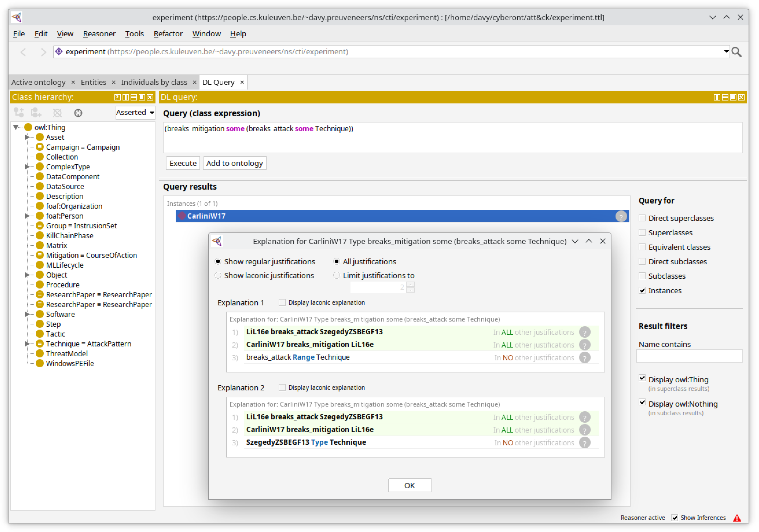Click the help icon in Class hierarchy header
Image resolution: width=759 pixels, height=532 pixels.
point(117,97)
